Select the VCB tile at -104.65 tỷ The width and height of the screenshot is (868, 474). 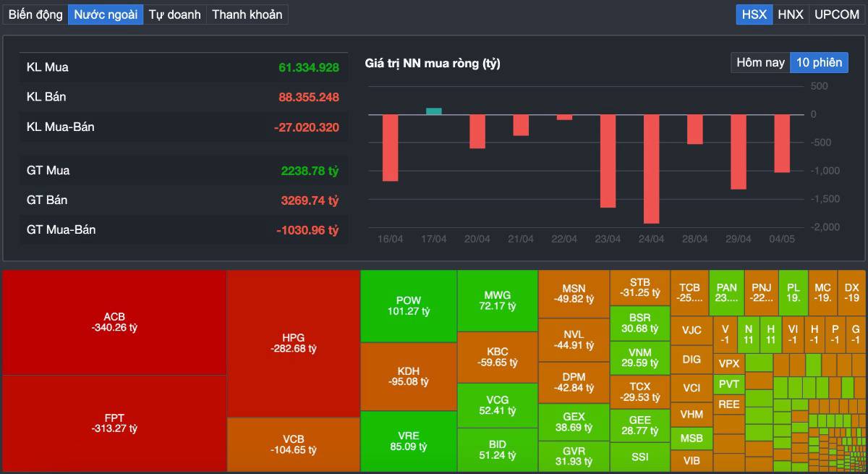click(294, 444)
